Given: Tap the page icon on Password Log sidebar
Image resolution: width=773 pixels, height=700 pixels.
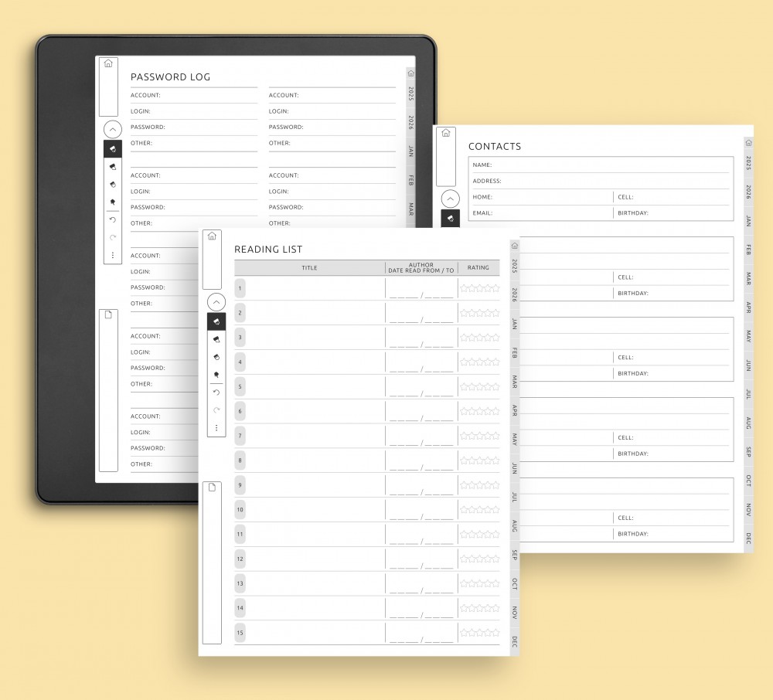Looking at the screenshot, I should [x=108, y=314].
